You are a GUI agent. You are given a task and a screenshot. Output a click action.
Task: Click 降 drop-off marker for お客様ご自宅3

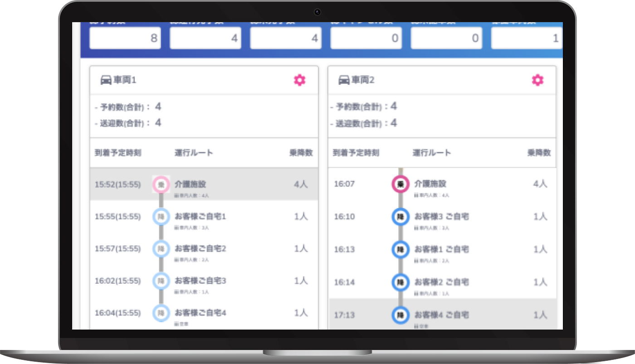coord(161,281)
